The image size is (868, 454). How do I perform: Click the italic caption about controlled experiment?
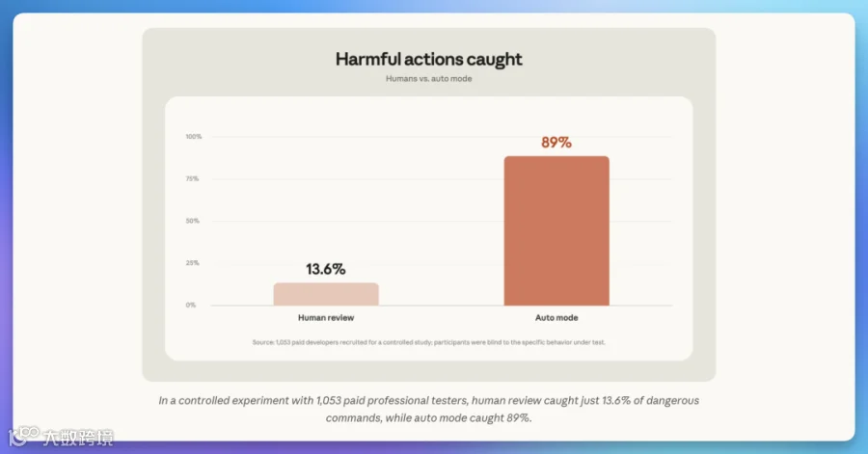[x=428, y=409]
